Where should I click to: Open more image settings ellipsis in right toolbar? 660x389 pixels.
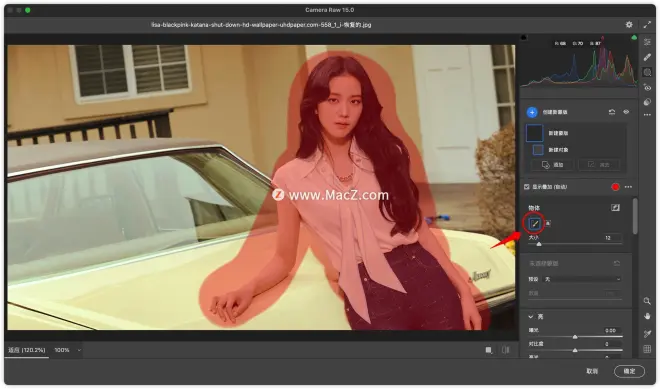coord(647,115)
